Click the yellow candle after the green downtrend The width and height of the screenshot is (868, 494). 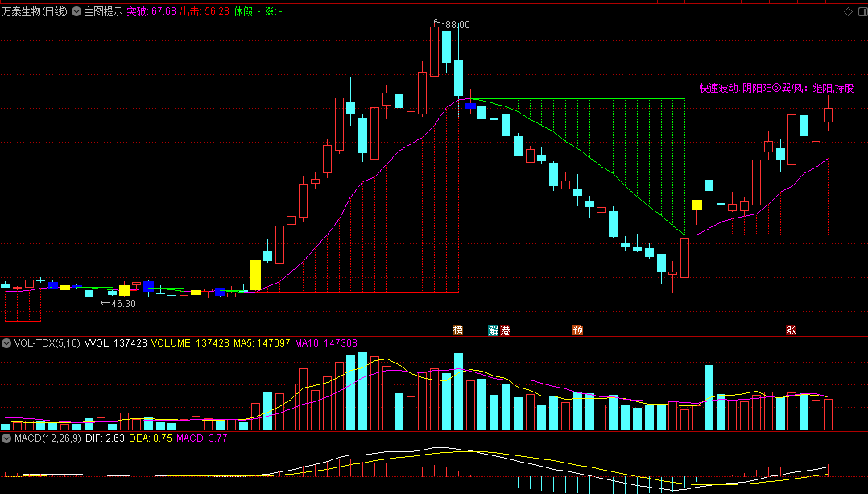[697, 205]
